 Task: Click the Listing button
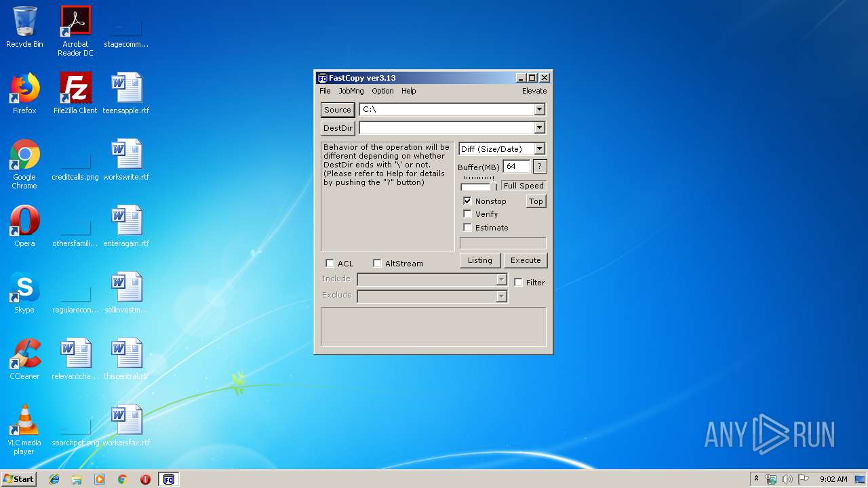(x=480, y=260)
